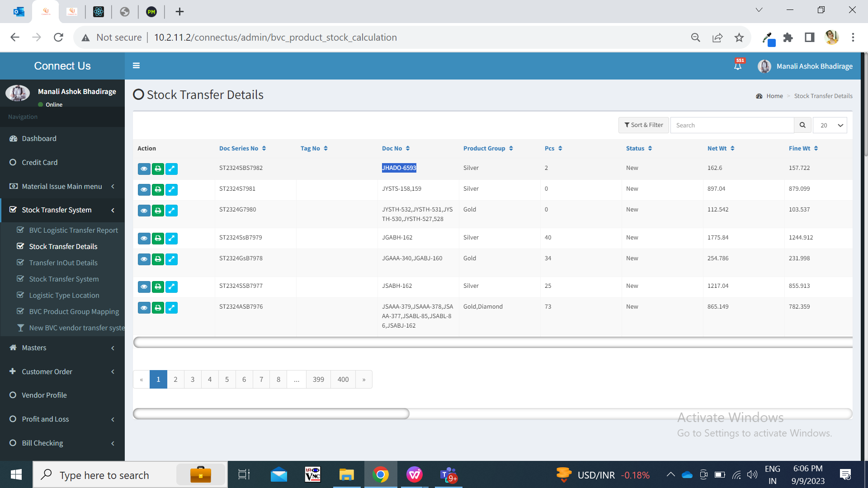The image size is (868, 488).
Task: Click the search magnifier button
Action: (x=802, y=125)
